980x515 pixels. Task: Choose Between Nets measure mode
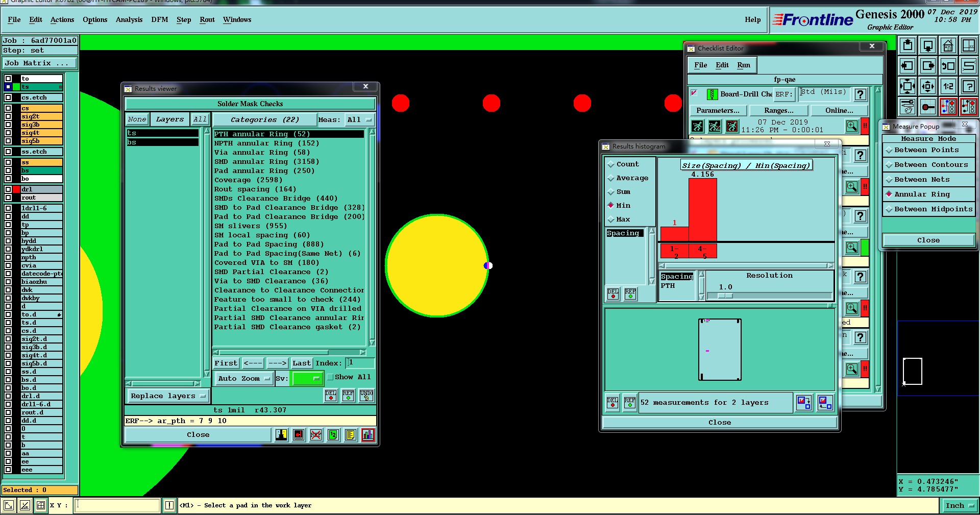[928, 180]
